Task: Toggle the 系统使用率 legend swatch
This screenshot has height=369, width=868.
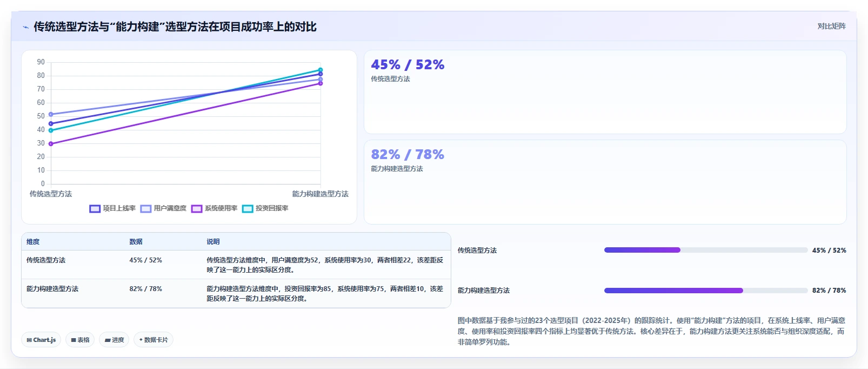Action: (197, 209)
